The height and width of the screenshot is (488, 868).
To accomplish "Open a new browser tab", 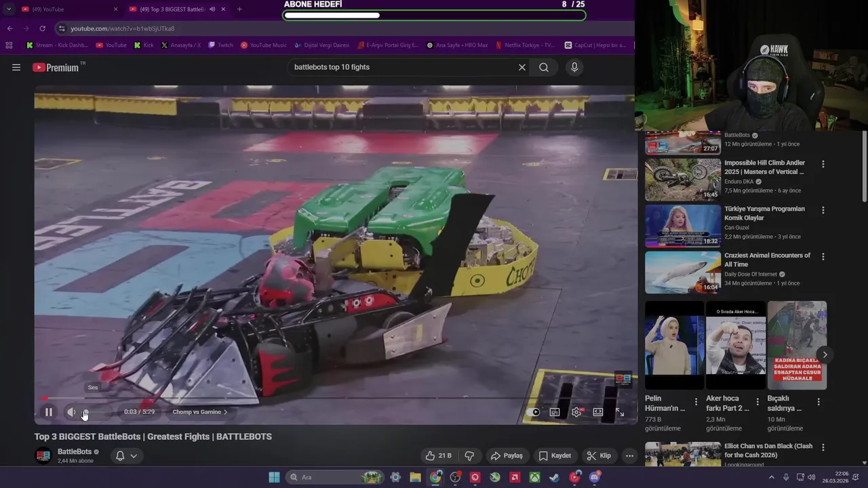I will point(239,9).
